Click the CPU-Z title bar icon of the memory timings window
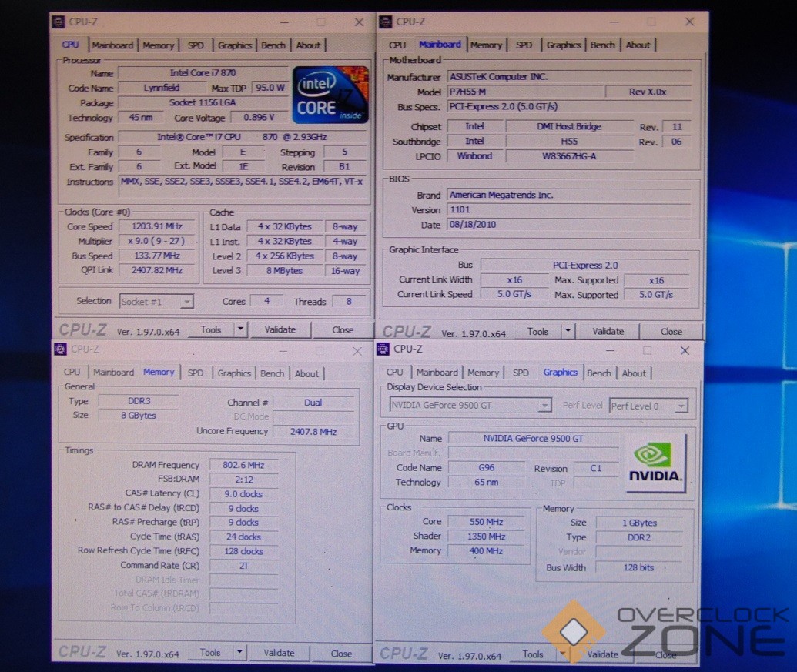The height and width of the screenshot is (672, 797). pos(60,349)
